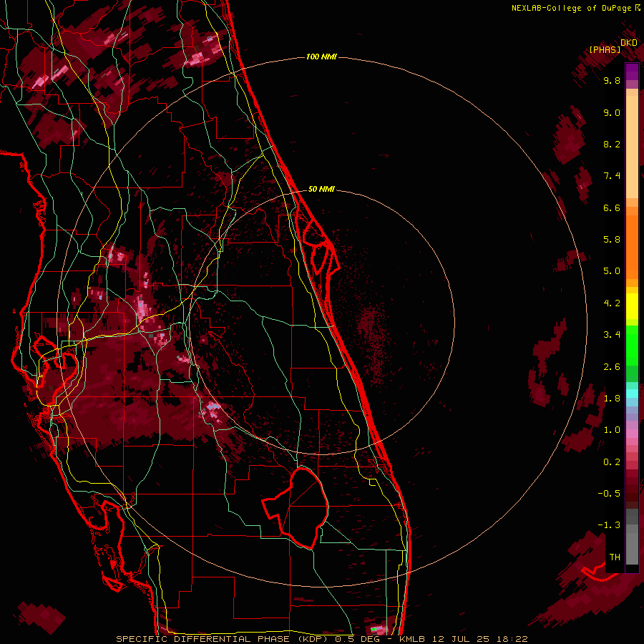Pick the yellow band of the color scale

(632, 306)
